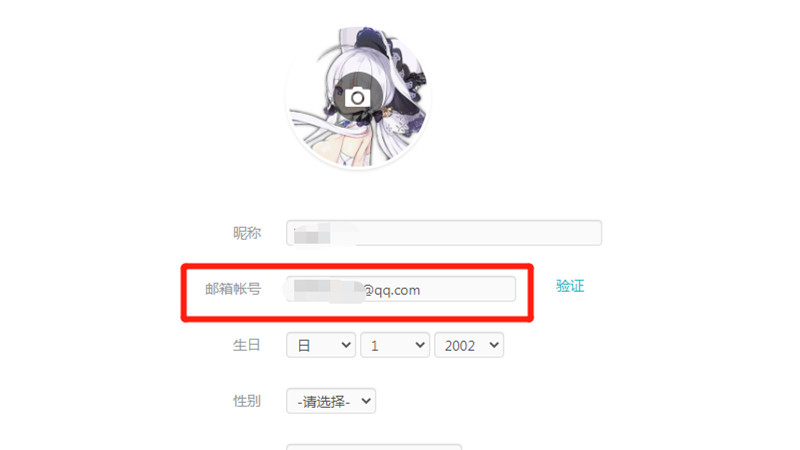Click the 昵称 label
This screenshot has height=450, width=800.
coord(247,233)
